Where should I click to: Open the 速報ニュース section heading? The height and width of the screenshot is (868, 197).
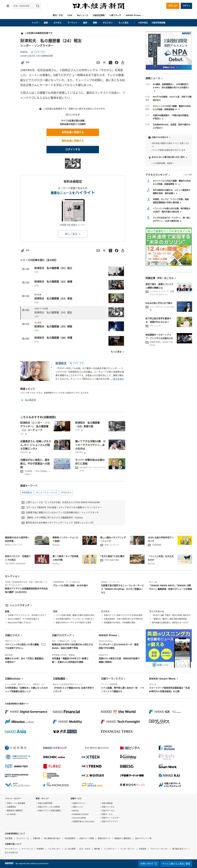click(154, 78)
